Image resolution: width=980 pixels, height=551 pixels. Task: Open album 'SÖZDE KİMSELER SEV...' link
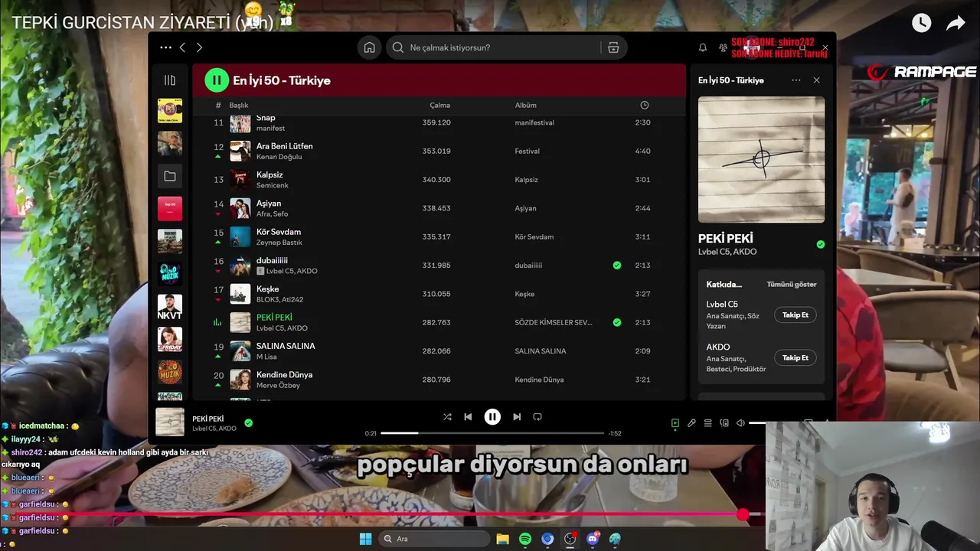tap(553, 322)
